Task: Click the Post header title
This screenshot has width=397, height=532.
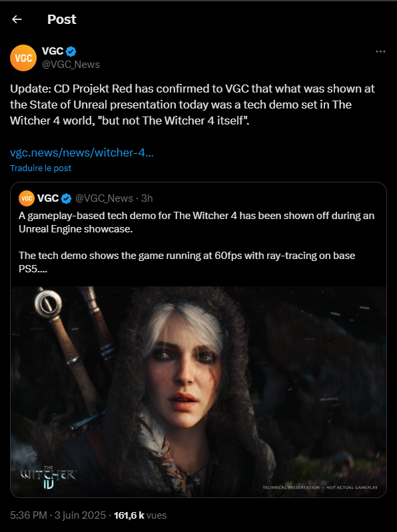Action: [62, 19]
